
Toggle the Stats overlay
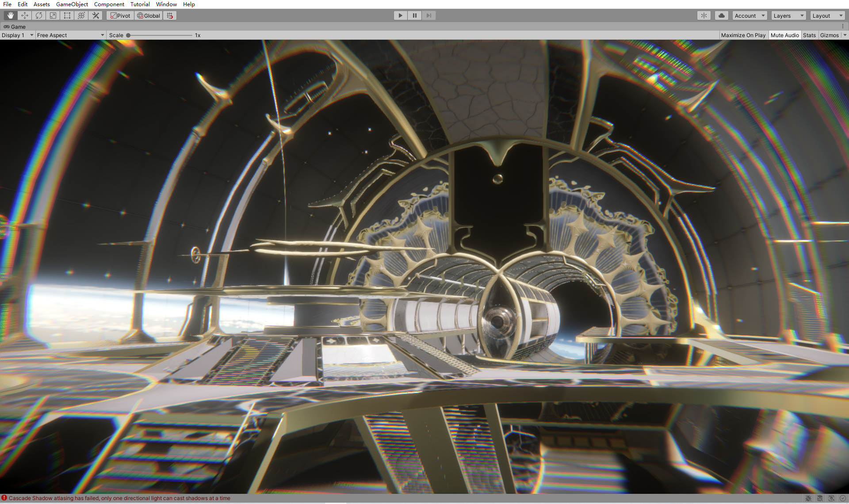809,35
